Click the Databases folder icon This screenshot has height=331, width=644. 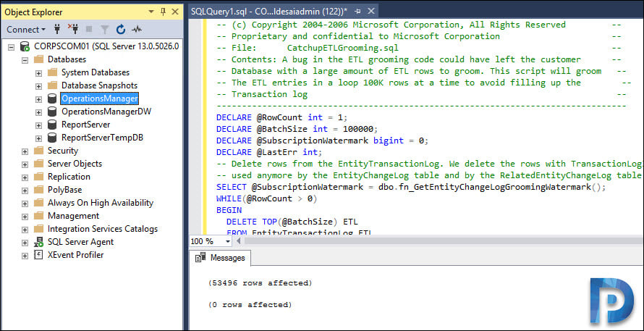(x=38, y=59)
